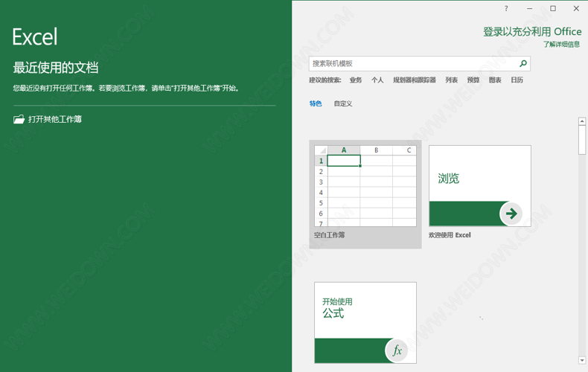Screen dimensions: 588x372
Task: Search suggested category 个人
Action: click(377, 80)
